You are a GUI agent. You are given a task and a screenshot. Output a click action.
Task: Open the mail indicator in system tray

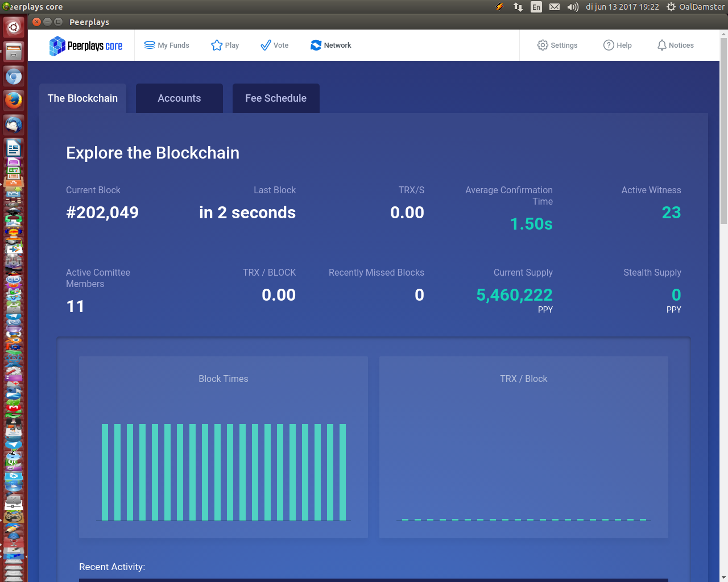[555, 7]
